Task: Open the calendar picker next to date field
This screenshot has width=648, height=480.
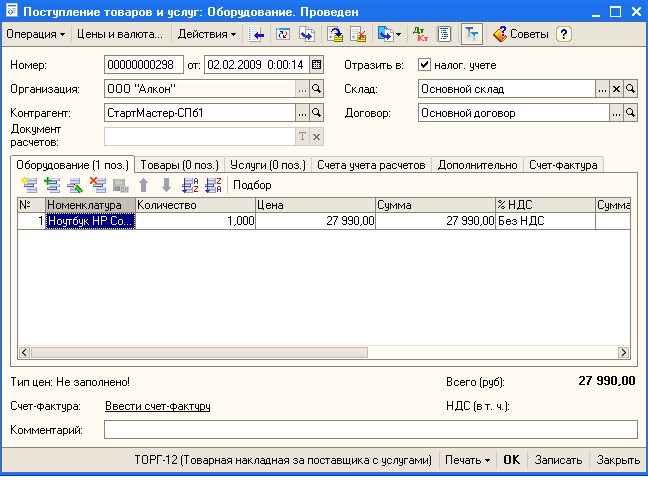Action: pos(317,65)
